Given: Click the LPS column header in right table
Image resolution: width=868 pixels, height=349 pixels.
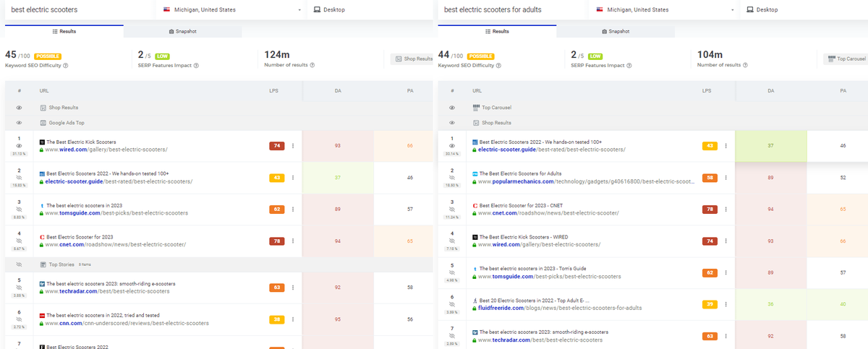Looking at the screenshot, I should point(707,91).
